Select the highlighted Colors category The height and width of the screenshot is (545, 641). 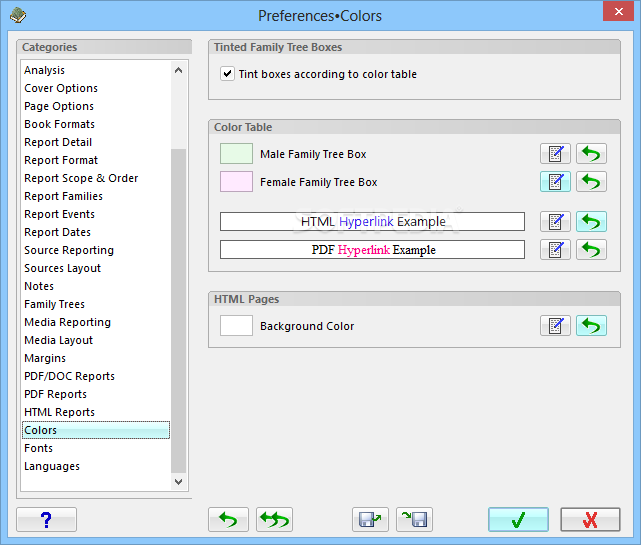[96, 430]
